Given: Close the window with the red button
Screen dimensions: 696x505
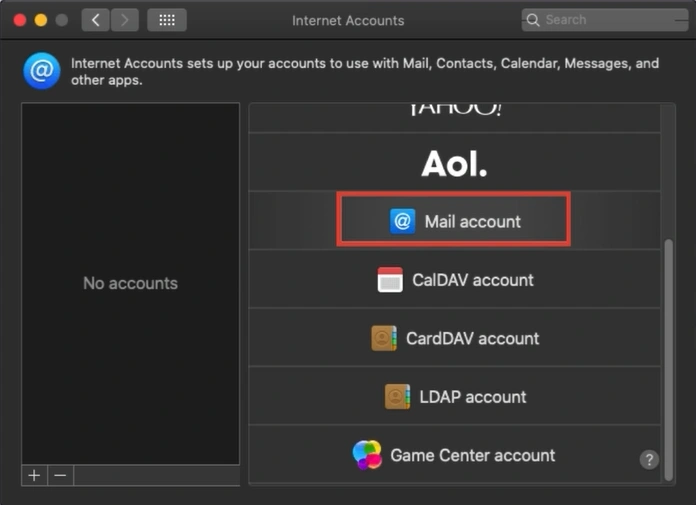Looking at the screenshot, I should coord(20,20).
